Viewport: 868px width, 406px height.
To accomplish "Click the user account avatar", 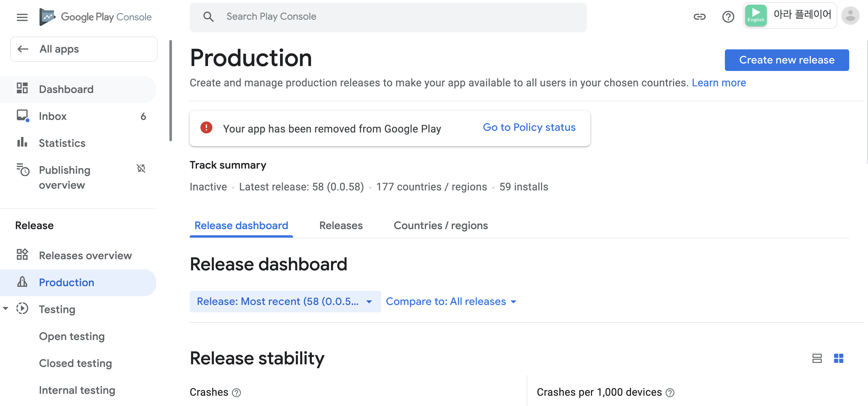I will coord(850,16).
